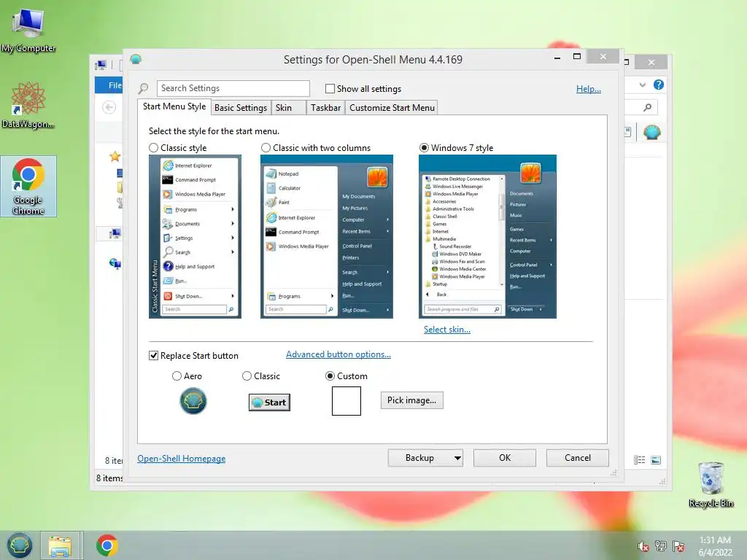Click the Backup button
Screen dimensions: 747x560
[419, 458]
